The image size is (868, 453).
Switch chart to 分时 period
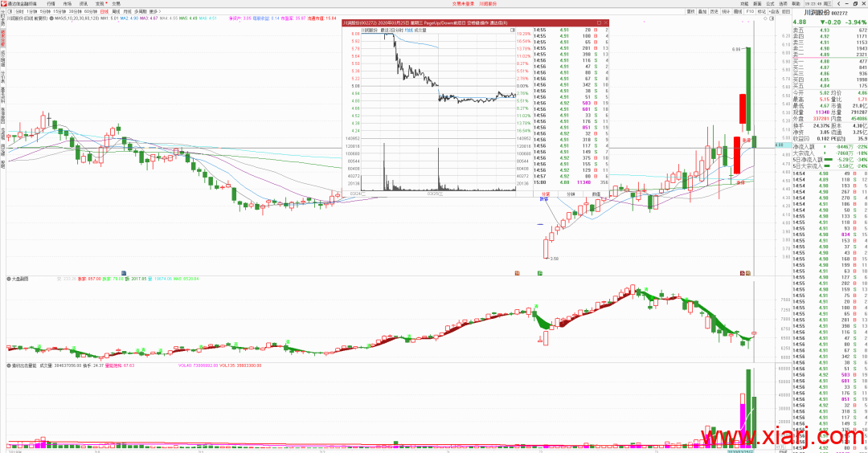pos(19,11)
